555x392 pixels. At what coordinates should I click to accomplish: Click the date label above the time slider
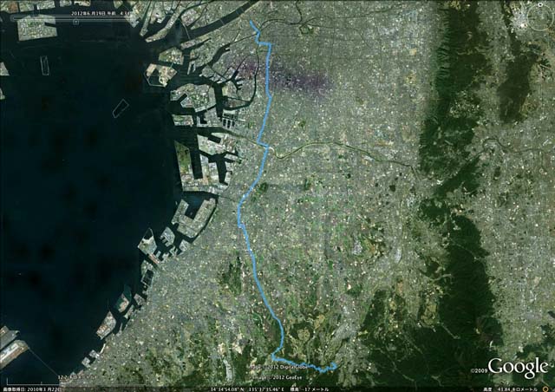coord(101,13)
